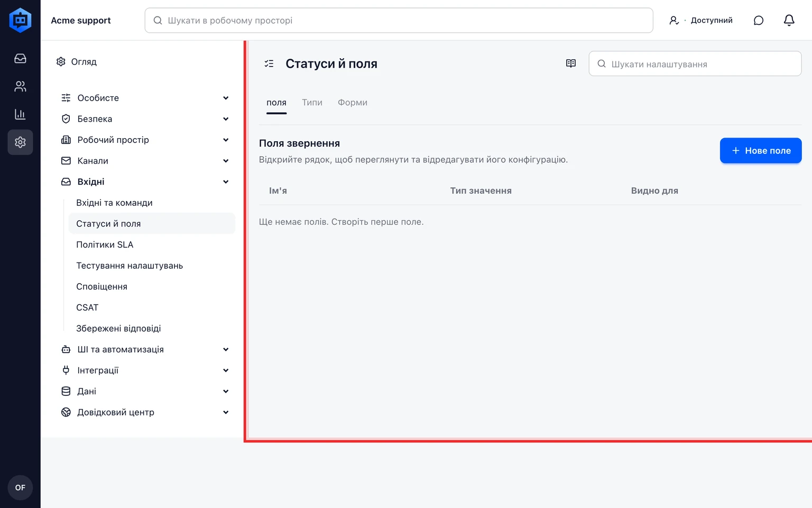Open Вхідні та команди settings page
The height and width of the screenshot is (508, 812).
pyautogui.click(x=152, y=203)
